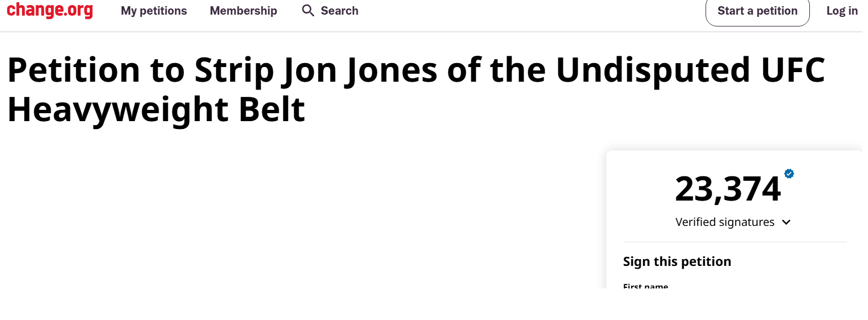The image size is (868, 320).
Task: Click the change.org logo
Action: 50,11
